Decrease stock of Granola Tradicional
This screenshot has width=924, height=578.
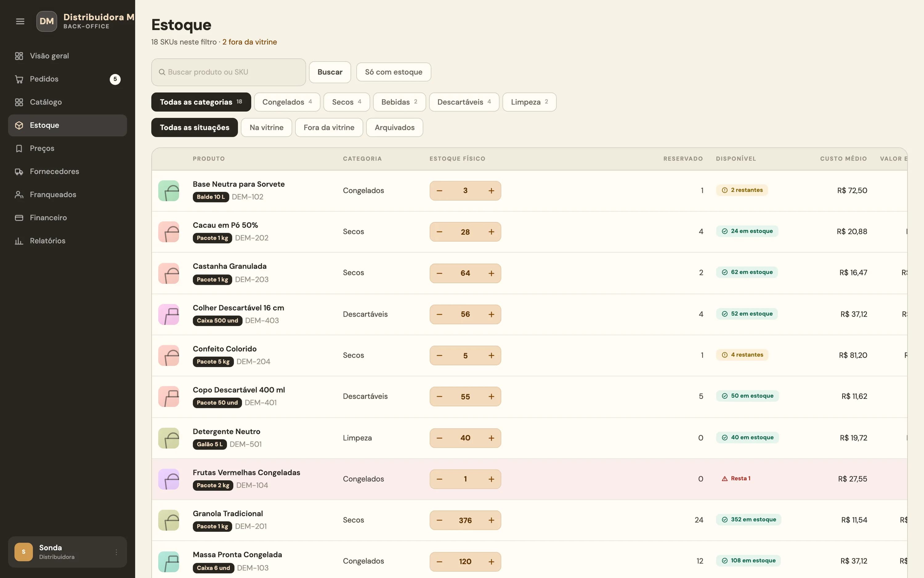[x=440, y=520]
